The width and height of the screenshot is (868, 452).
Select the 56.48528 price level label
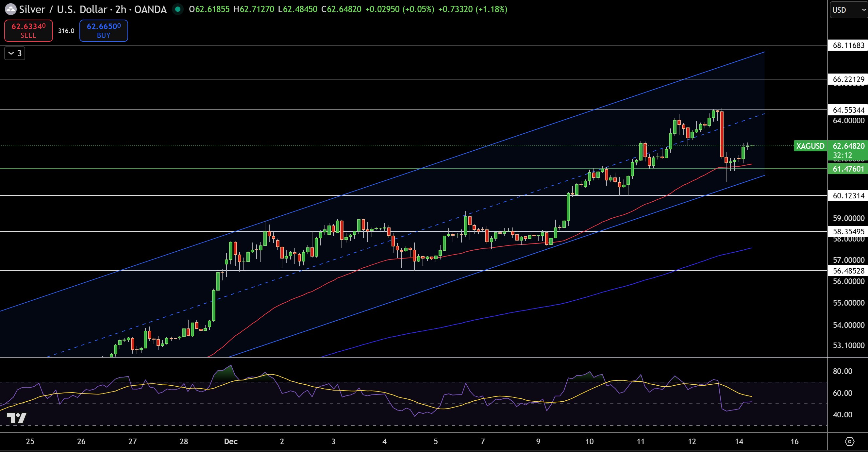(848, 271)
